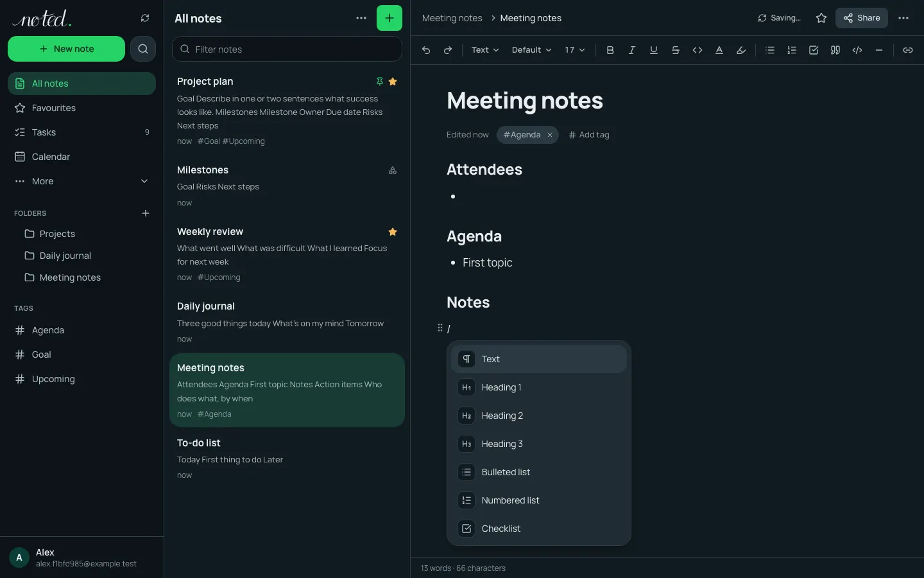Insert a link from toolbar
The height and width of the screenshot is (578, 924).
point(908,50)
